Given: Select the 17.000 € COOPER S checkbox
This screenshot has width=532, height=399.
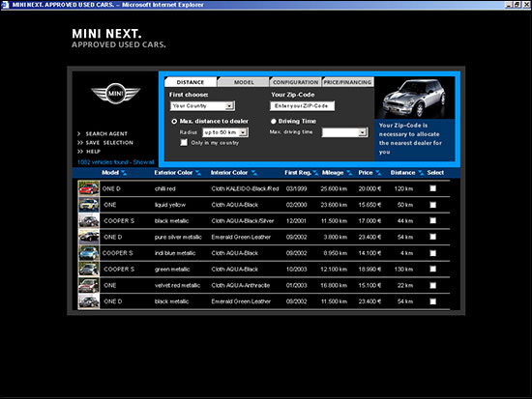Looking at the screenshot, I should 433,220.
